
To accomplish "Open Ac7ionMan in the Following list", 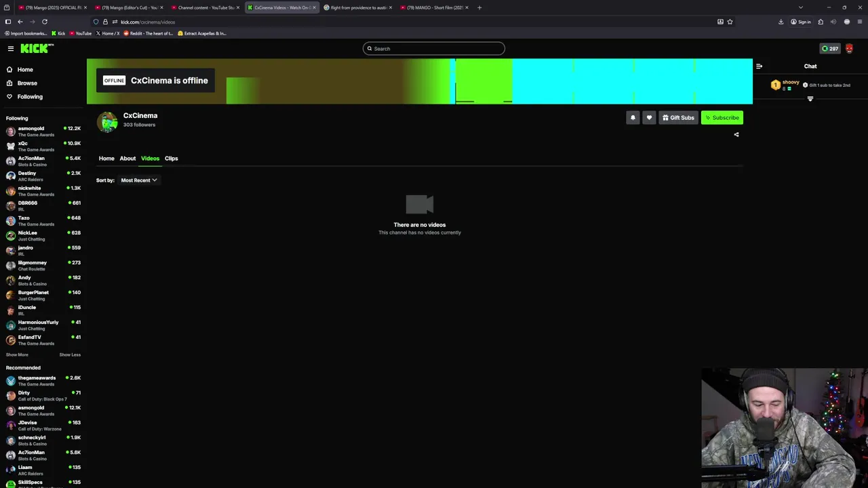I will coord(43,161).
